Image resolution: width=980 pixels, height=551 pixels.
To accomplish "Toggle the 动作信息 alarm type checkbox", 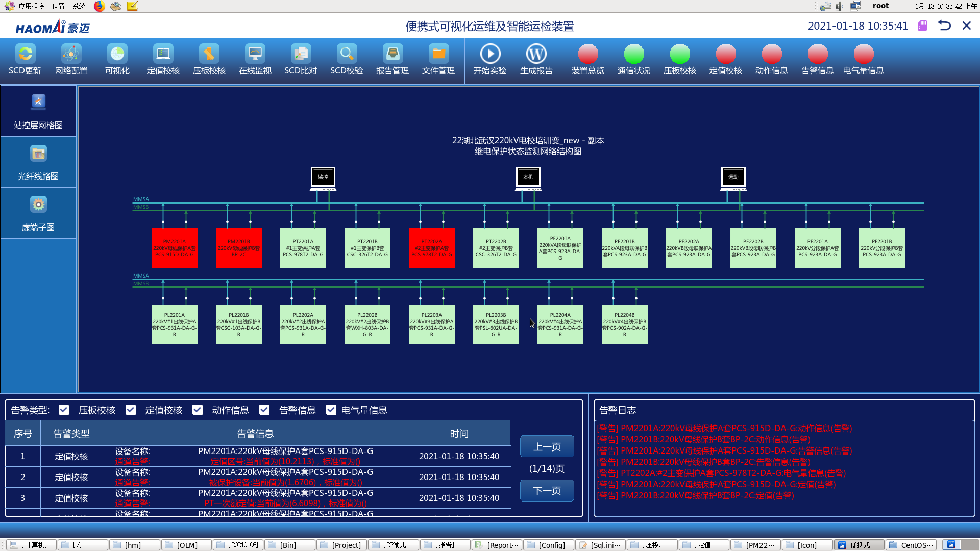I will [x=198, y=410].
